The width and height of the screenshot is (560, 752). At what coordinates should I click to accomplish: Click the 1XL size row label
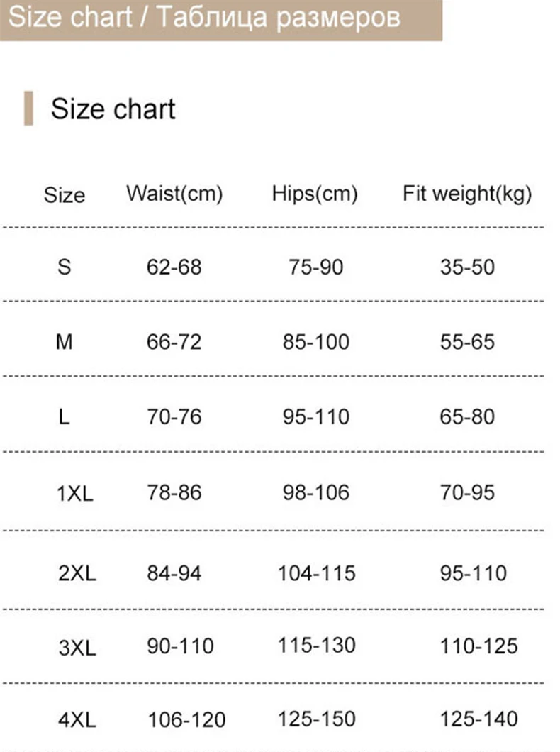[74, 493]
